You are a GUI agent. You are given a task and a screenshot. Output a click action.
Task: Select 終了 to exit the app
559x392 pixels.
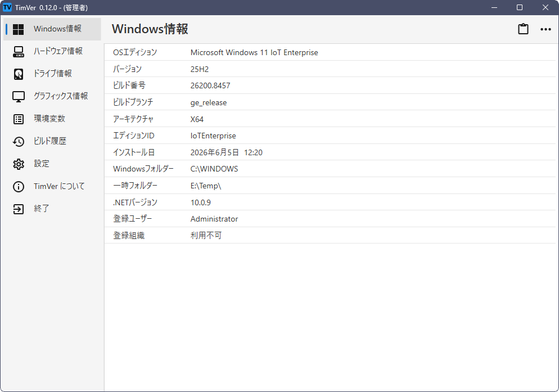(52, 209)
